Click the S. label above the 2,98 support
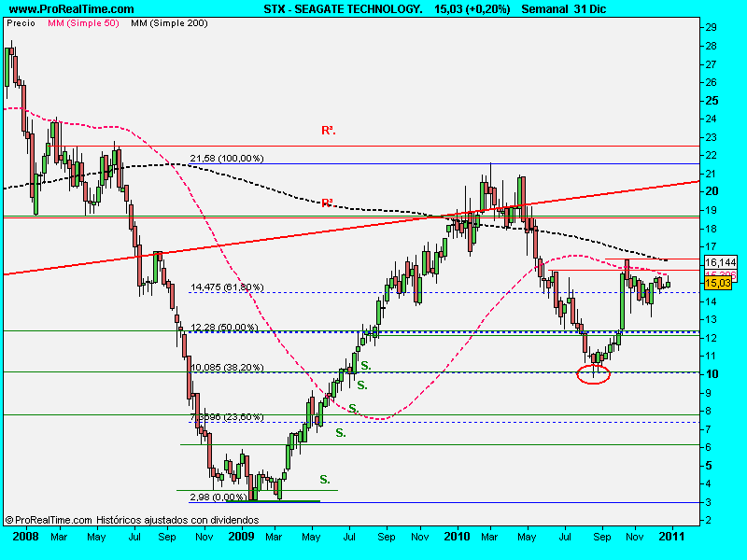The width and height of the screenshot is (747, 560). (324, 480)
